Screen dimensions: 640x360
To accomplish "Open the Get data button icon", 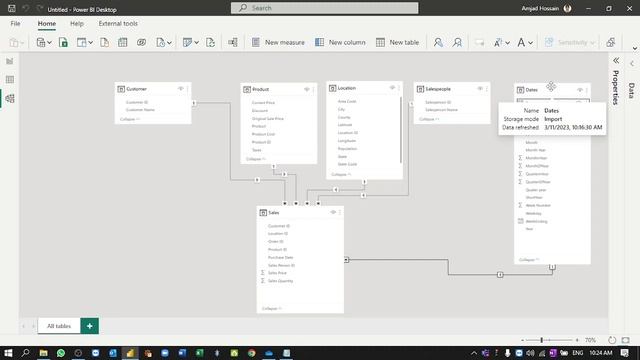I will [41, 42].
